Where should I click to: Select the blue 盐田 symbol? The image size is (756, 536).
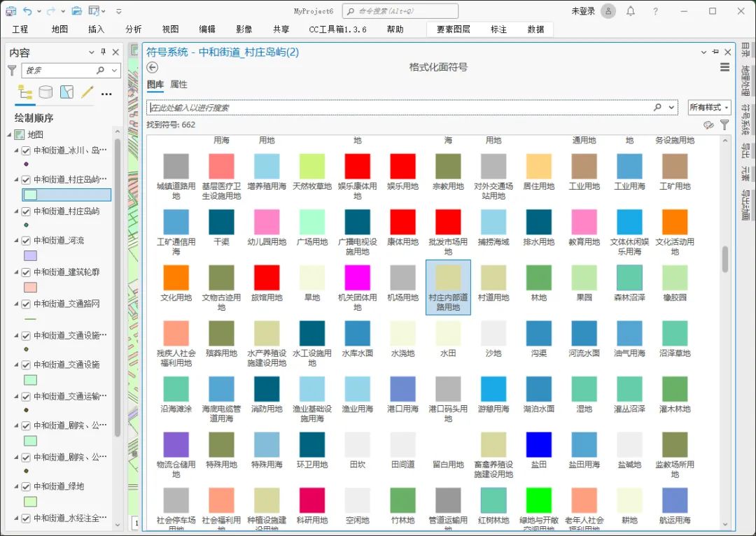click(x=538, y=450)
